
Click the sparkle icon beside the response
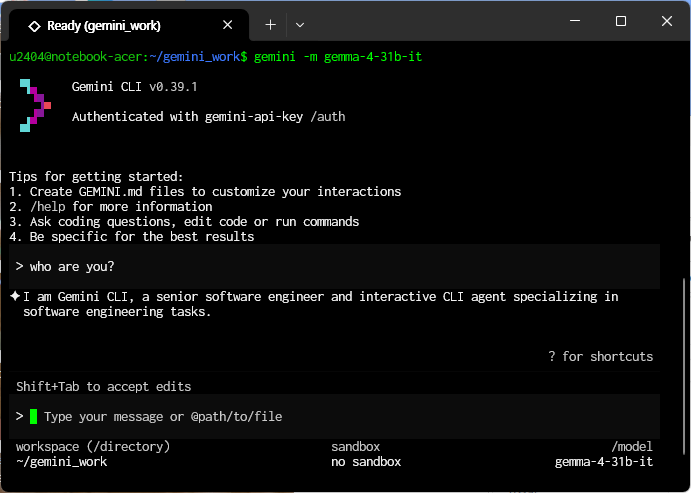15,296
